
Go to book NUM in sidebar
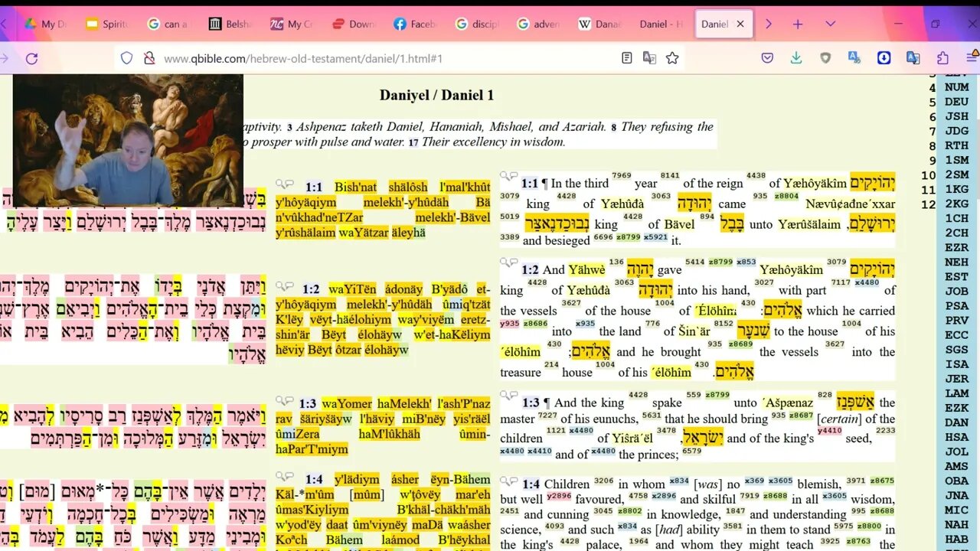956,87
